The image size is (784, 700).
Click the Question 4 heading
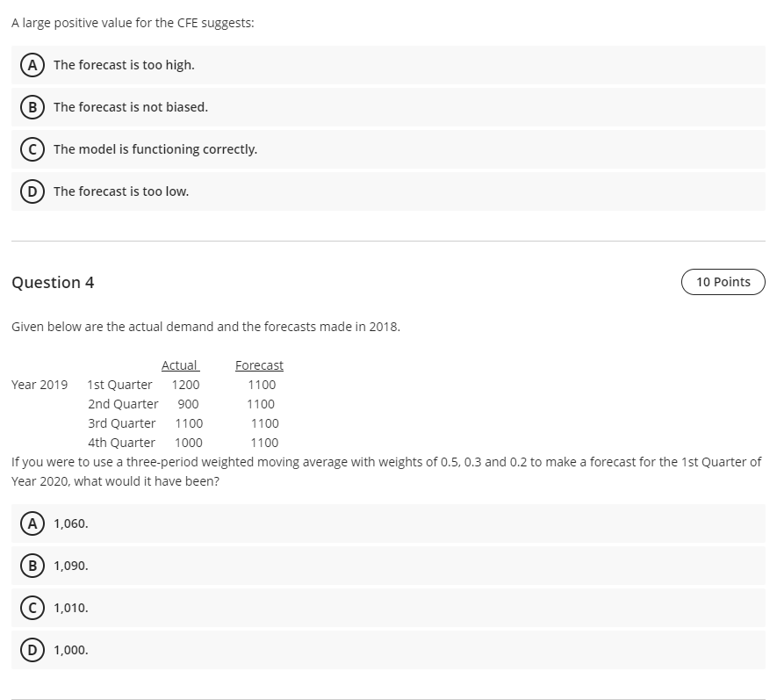pyautogui.click(x=53, y=282)
